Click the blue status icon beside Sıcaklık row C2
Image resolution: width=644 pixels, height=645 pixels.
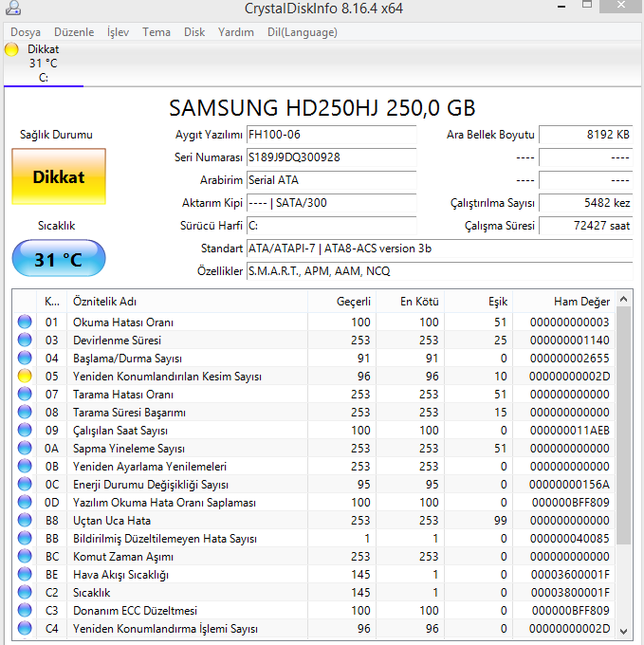pos(25,593)
